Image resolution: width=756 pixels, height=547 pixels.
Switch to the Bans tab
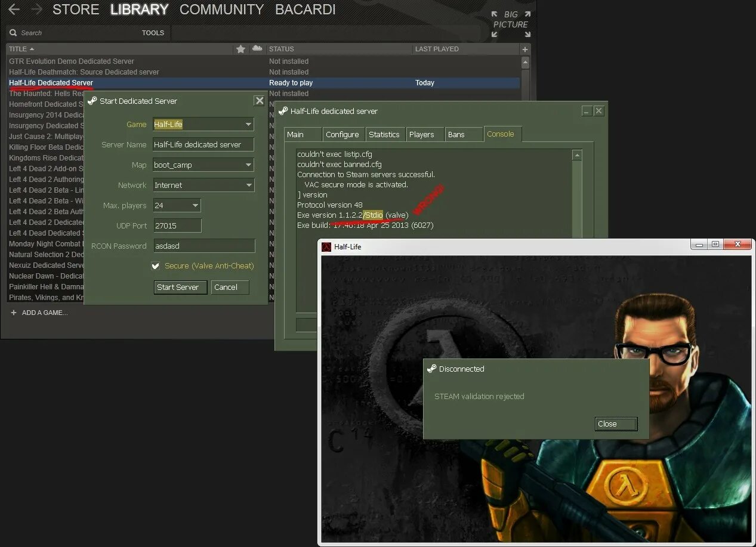coord(464,135)
